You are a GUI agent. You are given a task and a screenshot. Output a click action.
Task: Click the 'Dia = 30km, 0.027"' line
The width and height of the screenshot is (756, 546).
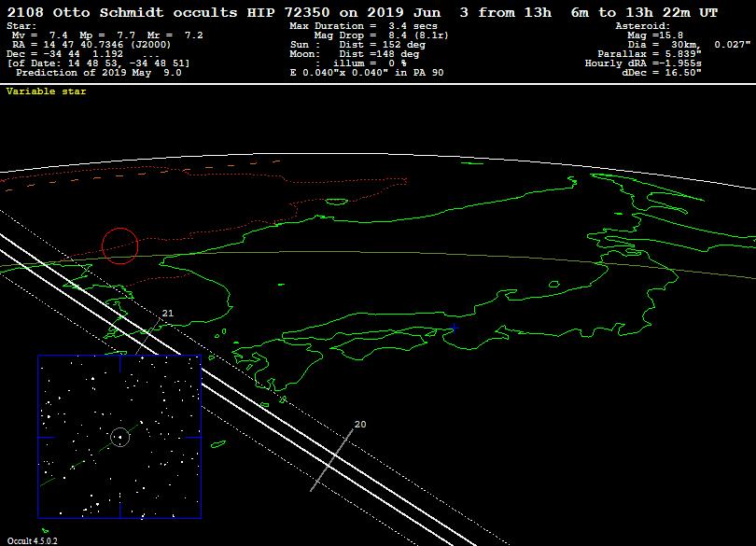689,45
